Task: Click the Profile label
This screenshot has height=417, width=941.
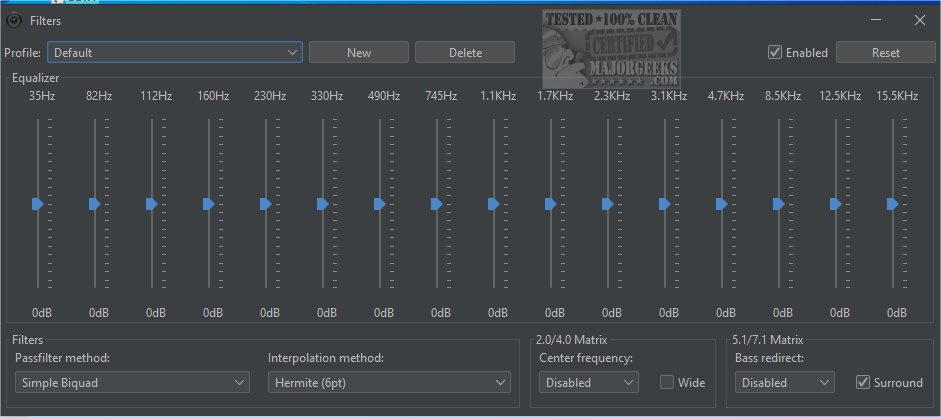Action: click(22, 52)
